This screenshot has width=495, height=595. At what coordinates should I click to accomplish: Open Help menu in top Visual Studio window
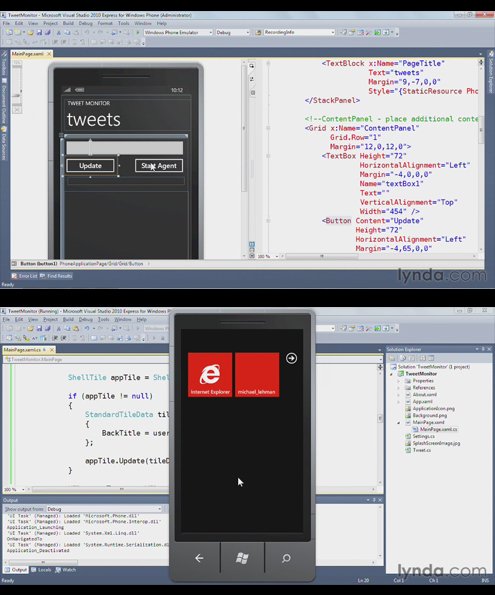pos(162,24)
